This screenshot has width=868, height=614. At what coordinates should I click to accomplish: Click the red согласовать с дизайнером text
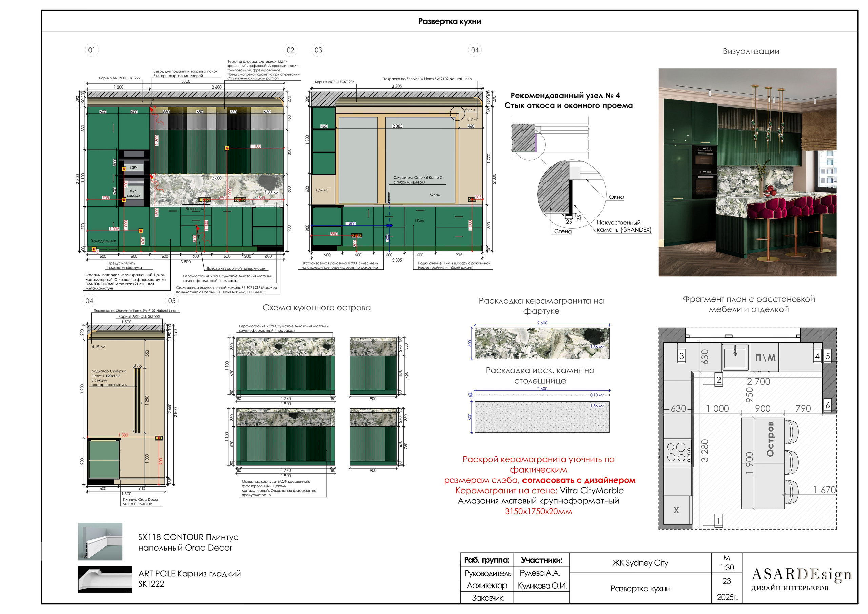[578, 480]
